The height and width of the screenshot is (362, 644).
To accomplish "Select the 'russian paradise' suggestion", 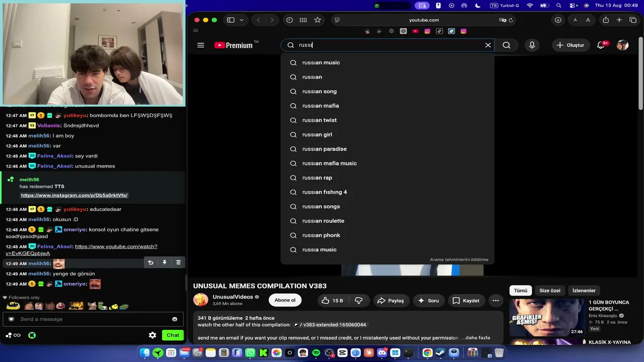I will 387,149.
